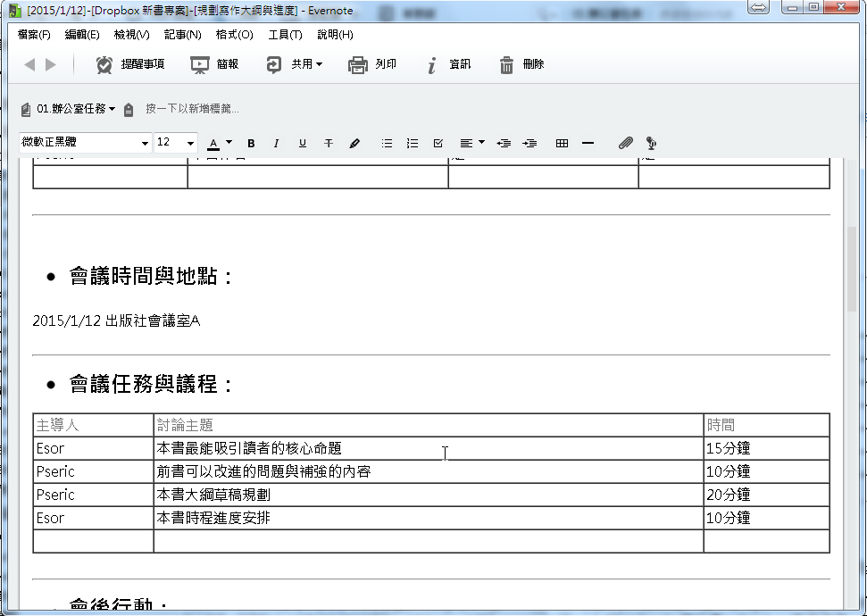Image resolution: width=867 pixels, height=616 pixels.
Task: Open the 格式(O) menu
Action: [234, 35]
